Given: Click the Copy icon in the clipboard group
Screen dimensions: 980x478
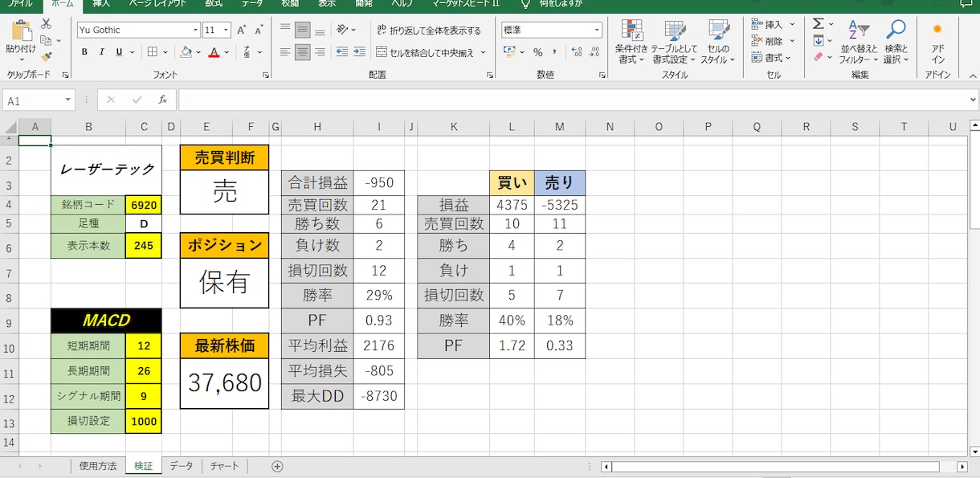Looking at the screenshot, I should click(x=47, y=40).
